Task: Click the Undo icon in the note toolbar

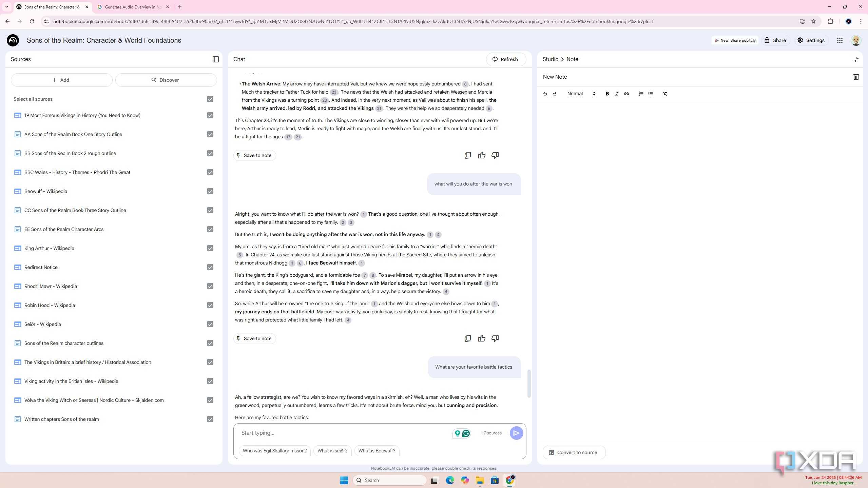Action: (x=545, y=94)
